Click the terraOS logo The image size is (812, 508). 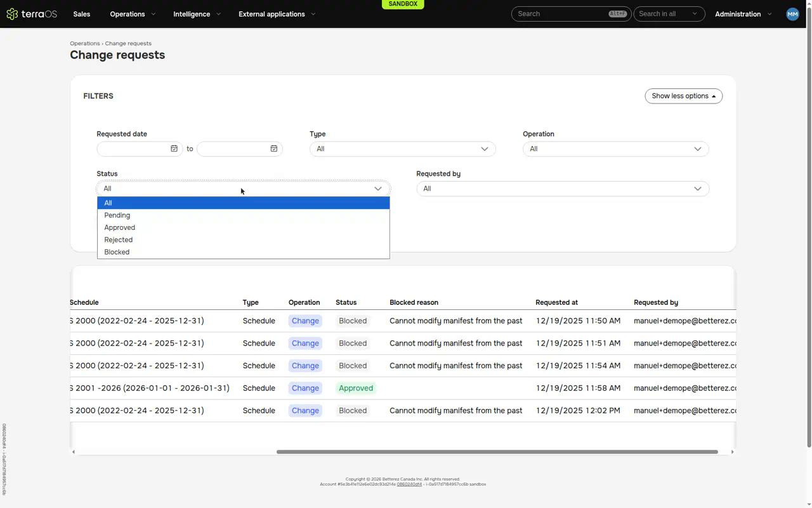click(32, 14)
